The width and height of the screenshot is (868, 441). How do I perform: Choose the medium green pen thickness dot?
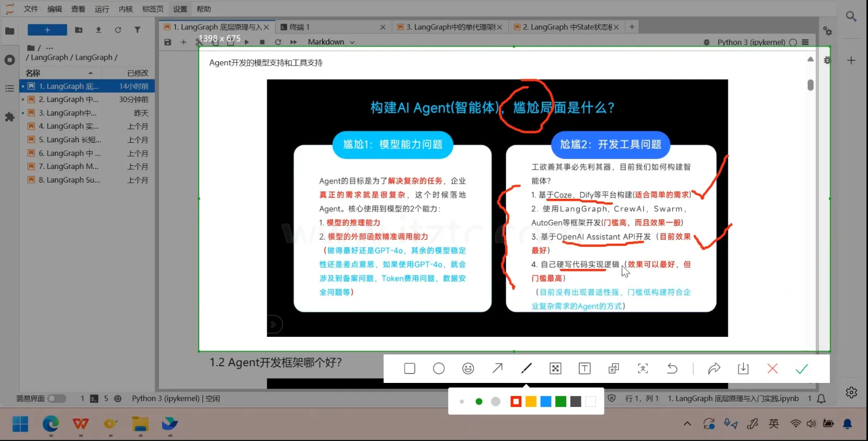[x=479, y=401]
